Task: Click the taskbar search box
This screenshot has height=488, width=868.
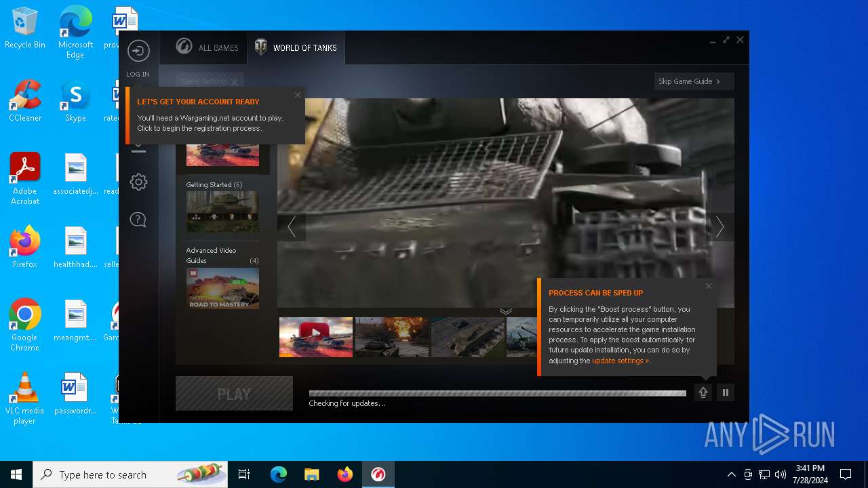Action: (x=130, y=474)
